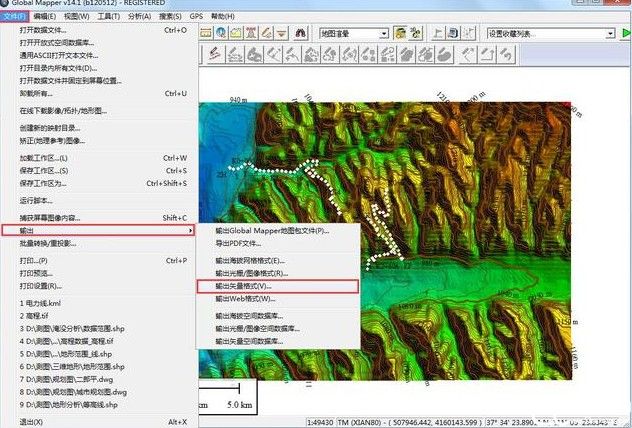This screenshot has height=428, width=632.
Task: Click the icon right of hill shading toggle
Action: (x=416, y=33)
